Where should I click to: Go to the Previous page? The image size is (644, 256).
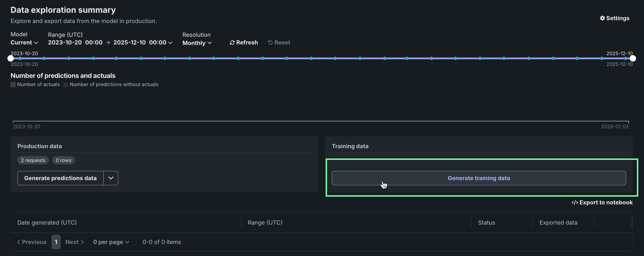click(32, 242)
